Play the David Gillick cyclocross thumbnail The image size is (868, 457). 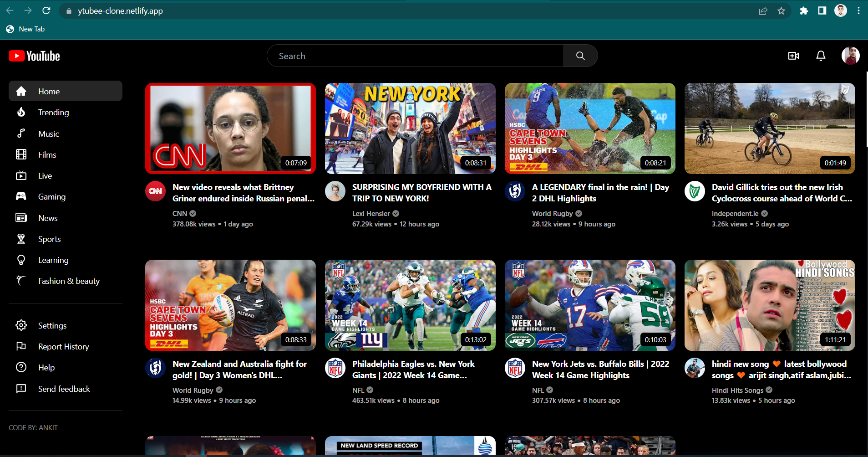(770, 128)
